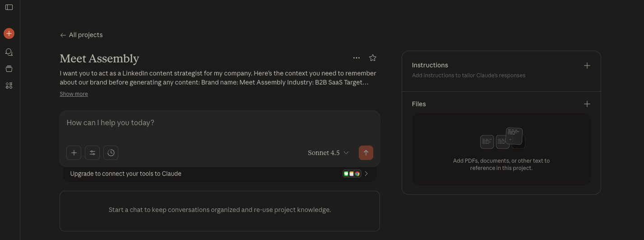Click the file upload area with document thumbnails
The width and height of the screenshot is (644, 240).
pos(501,149)
